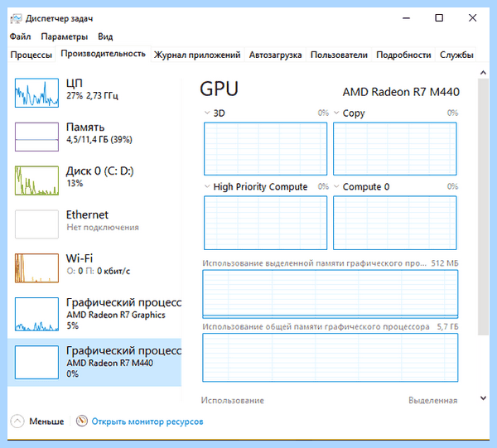
Task: Click the 'AMD Radeon R7 Graphics' sidebar text
Action: click(x=116, y=315)
